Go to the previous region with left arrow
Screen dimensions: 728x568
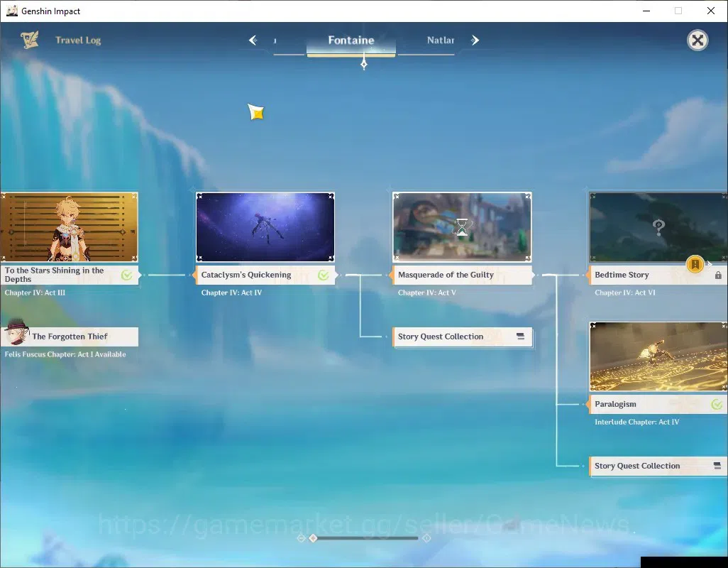point(253,40)
